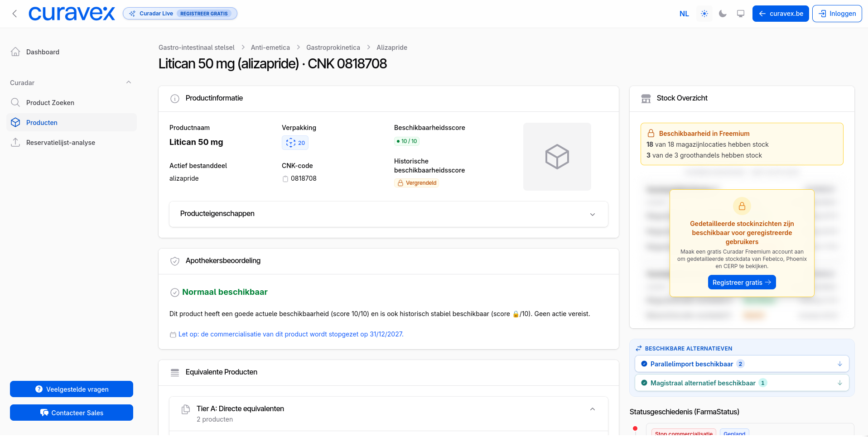The height and width of the screenshot is (437, 868).
Task: Click the Dashboard home icon
Action: tap(15, 52)
